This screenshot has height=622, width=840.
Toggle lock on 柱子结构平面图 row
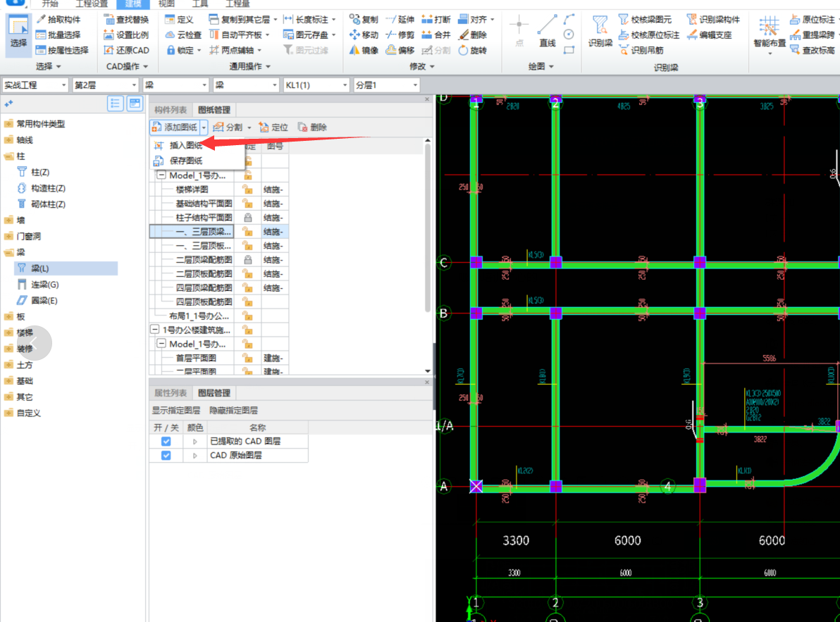click(x=247, y=218)
